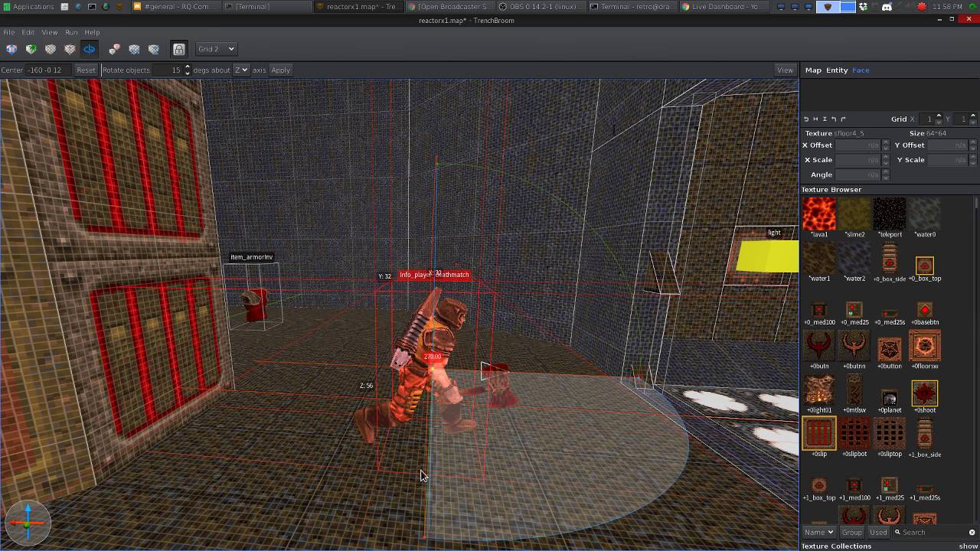
Task: Click the X Scale stepper arrows
Action: pos(886,160)
